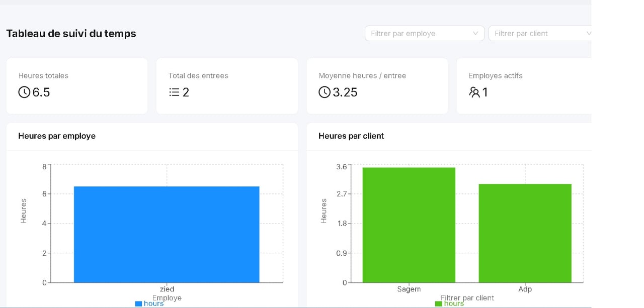Click the Heures par employe card title
This screenshot has height=308, width=644.
point(57,136)
